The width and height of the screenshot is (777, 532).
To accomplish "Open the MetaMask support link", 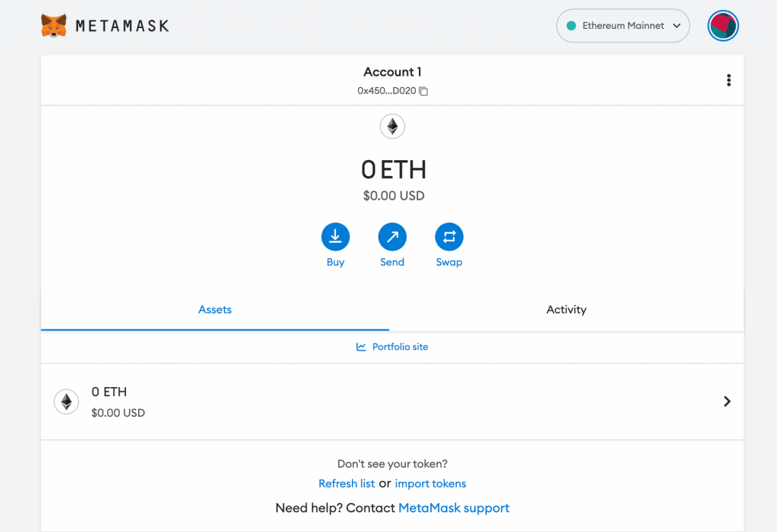I will [454, 508].
